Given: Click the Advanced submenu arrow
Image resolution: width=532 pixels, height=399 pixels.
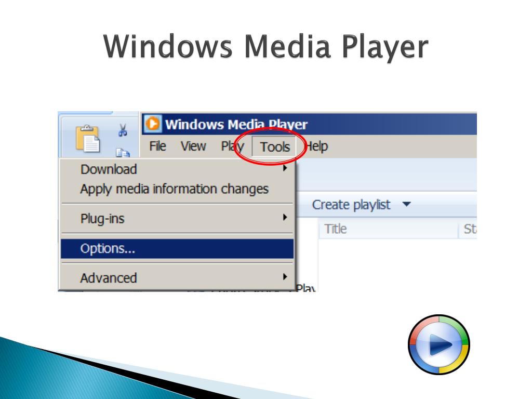Looking at the screenshot, I should pos(285,276).
